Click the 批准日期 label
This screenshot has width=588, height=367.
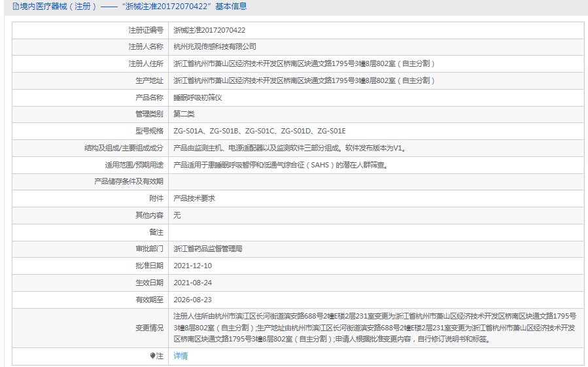pyautogui.click(x=149, y=266)
